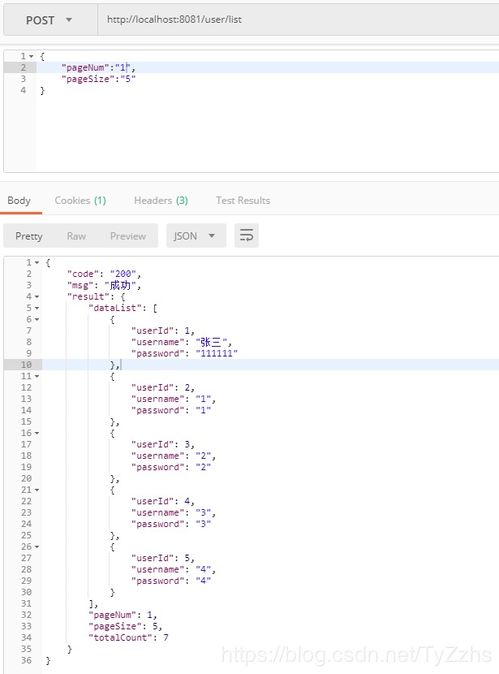Click the "code": "200" line
The image size is (499, 674).
104,274
